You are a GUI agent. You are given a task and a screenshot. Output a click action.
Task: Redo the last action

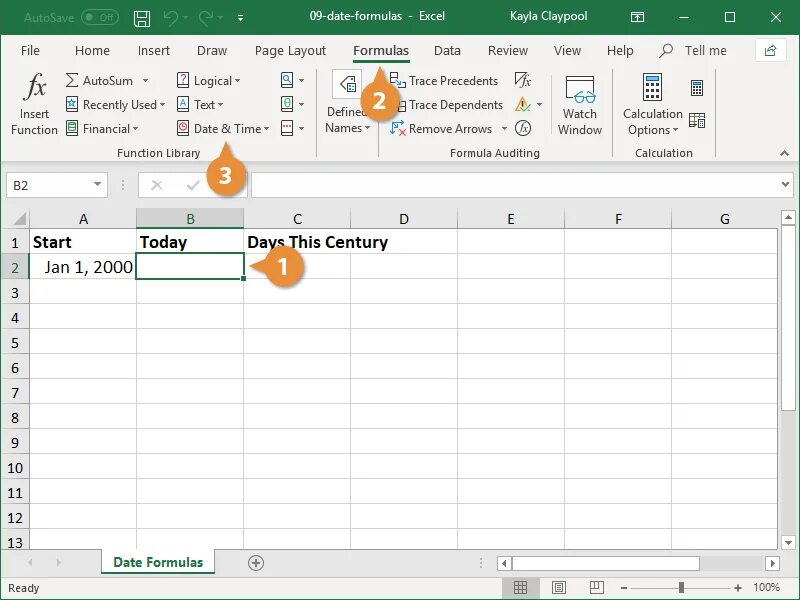click(x=206, y=18)
